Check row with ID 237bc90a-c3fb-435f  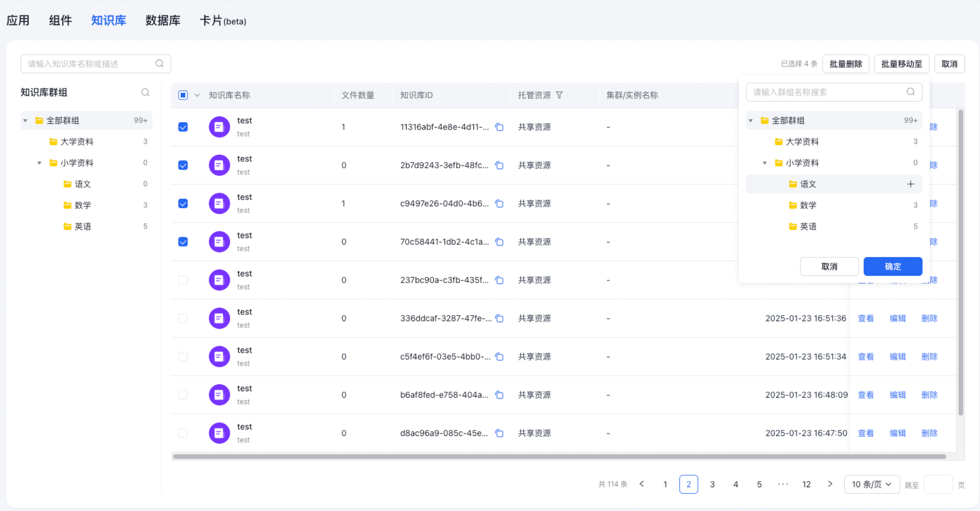183,280
